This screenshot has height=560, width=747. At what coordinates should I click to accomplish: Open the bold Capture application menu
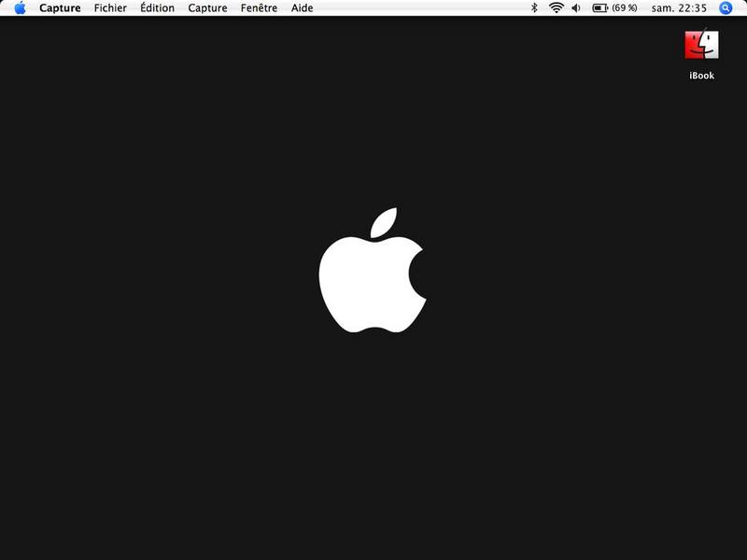pyautogui.click(x=60, y=8)
